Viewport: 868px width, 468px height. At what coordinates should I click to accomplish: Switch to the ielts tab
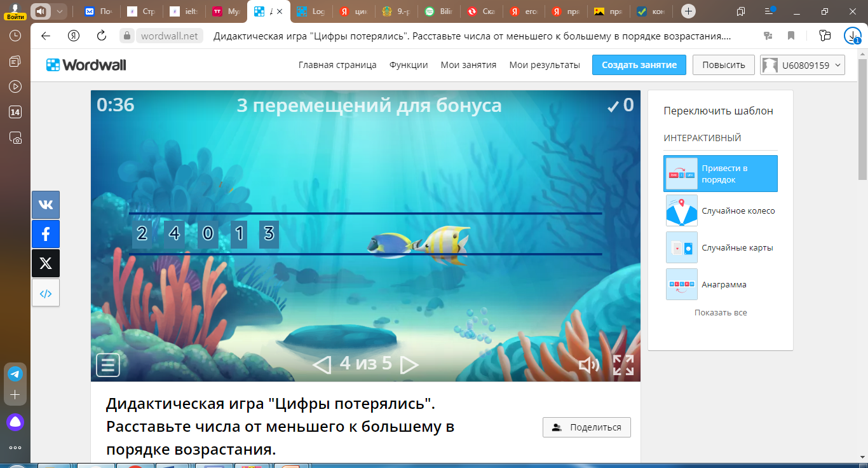[x=183, y=11]
